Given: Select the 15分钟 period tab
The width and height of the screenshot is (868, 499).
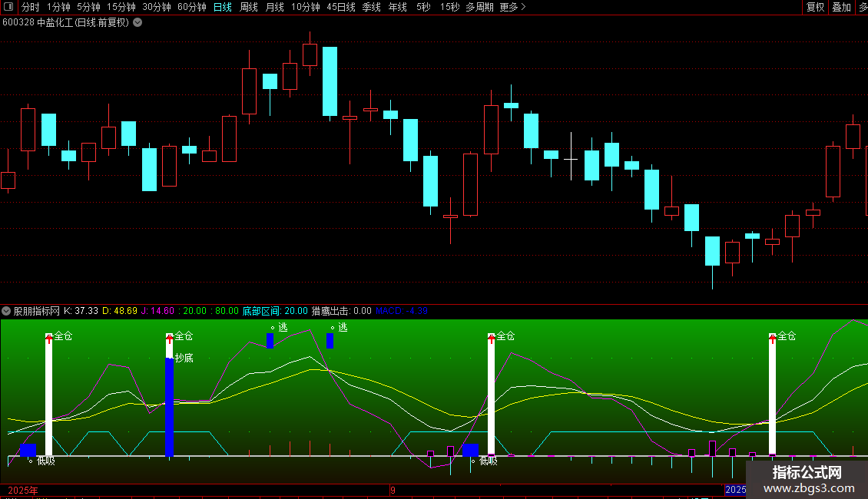Looking at the screenshot, I should tap(121, 7).
